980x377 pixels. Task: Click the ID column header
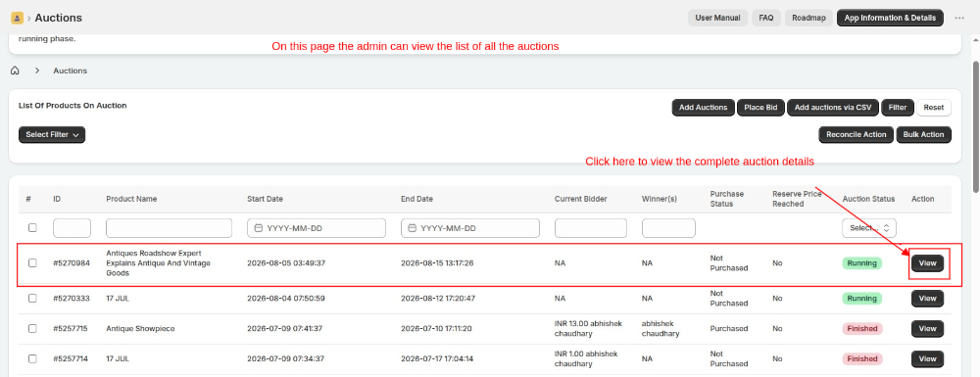pyautogui.click(x=57, y=199)
